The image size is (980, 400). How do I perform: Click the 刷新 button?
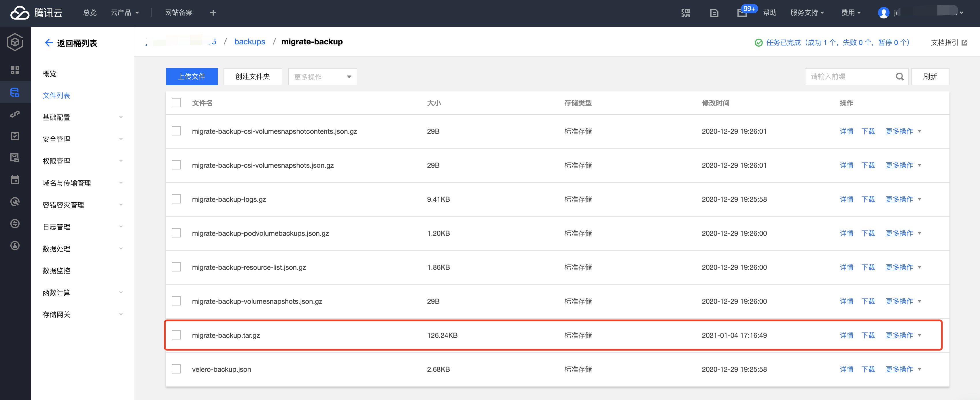tap(930, 77)
